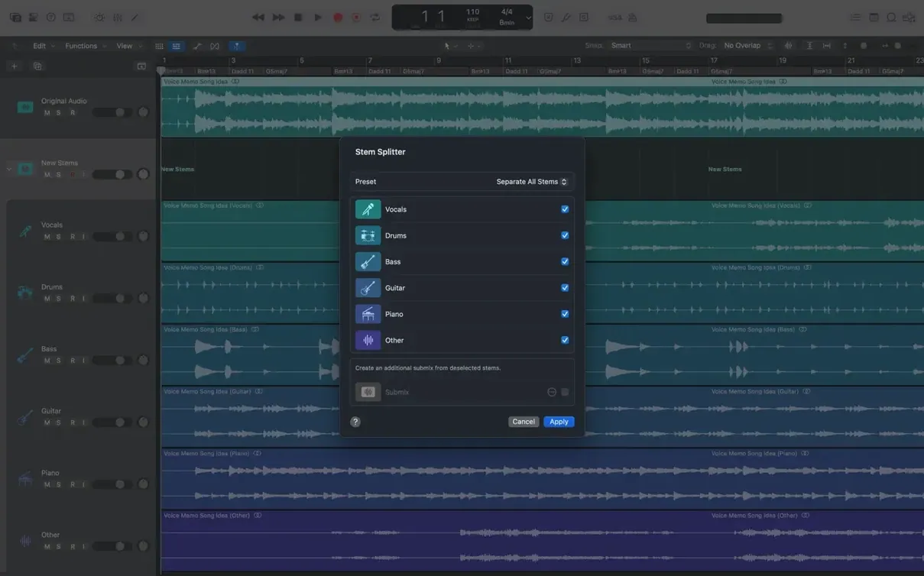
Task: Mute the Drums track
Action: point(47,299)
